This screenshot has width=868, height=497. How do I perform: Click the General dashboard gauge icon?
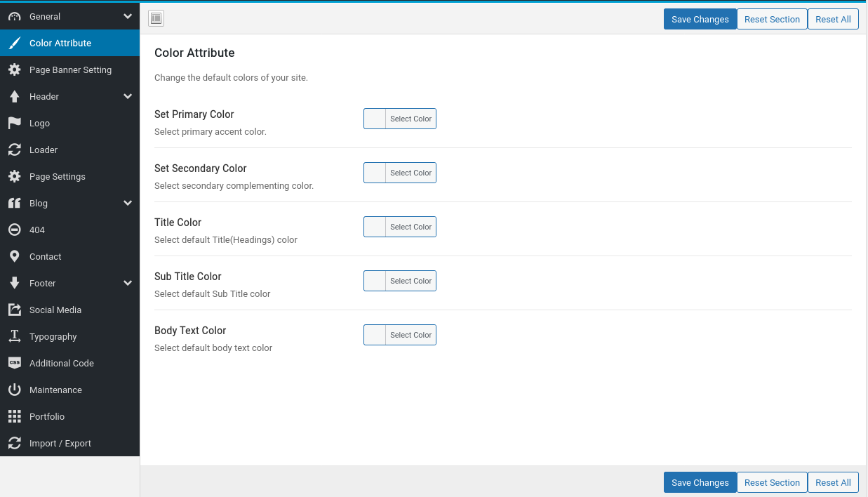[14, 16]
